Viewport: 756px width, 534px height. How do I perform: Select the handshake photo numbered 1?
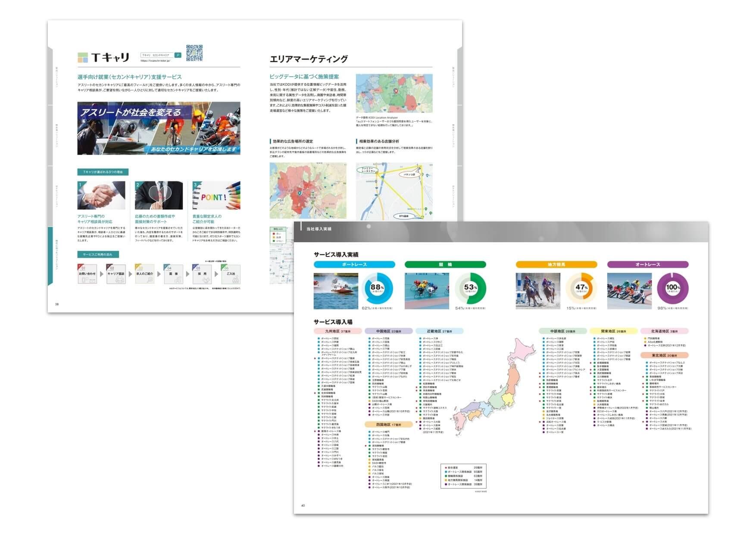click(x=101, y=195)
